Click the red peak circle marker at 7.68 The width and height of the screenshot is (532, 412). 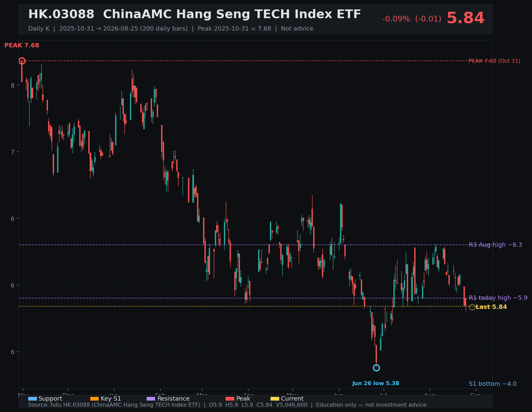22,61
